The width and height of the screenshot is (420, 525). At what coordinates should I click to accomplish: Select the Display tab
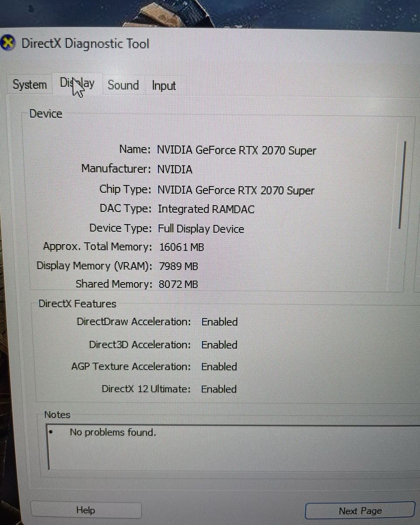pos(77,84)
